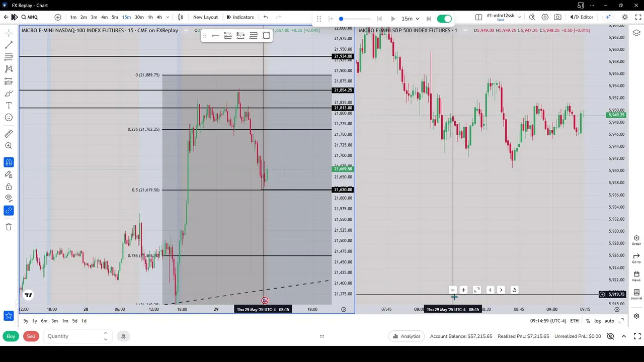Open the MNQ symbol search

tap(30, 17)
